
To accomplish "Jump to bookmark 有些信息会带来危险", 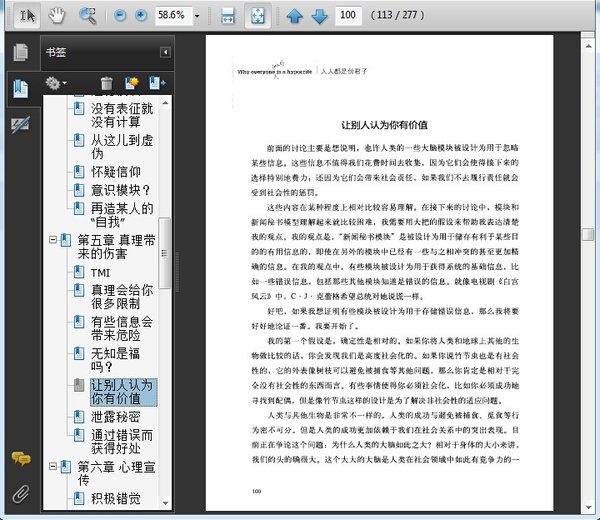I will point(122,329).
